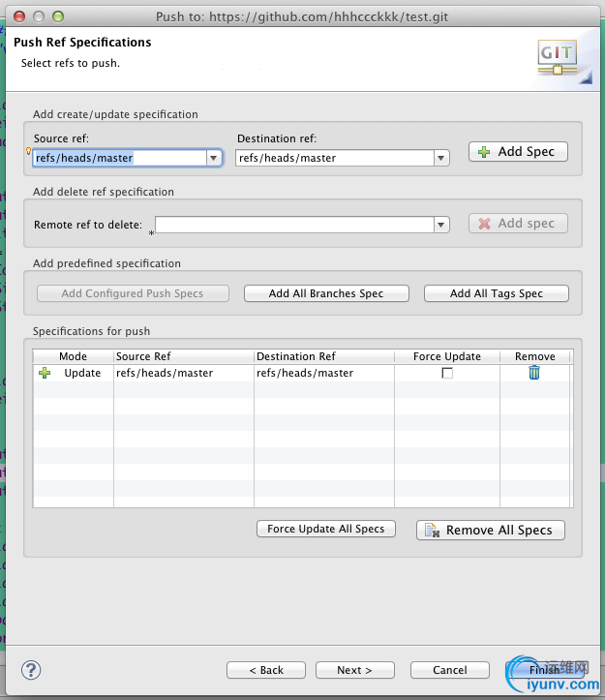The image size is (605, 700).
Task: Click Add All Tags Spec button
Action: pyautogui.click(x=496, y=293)
